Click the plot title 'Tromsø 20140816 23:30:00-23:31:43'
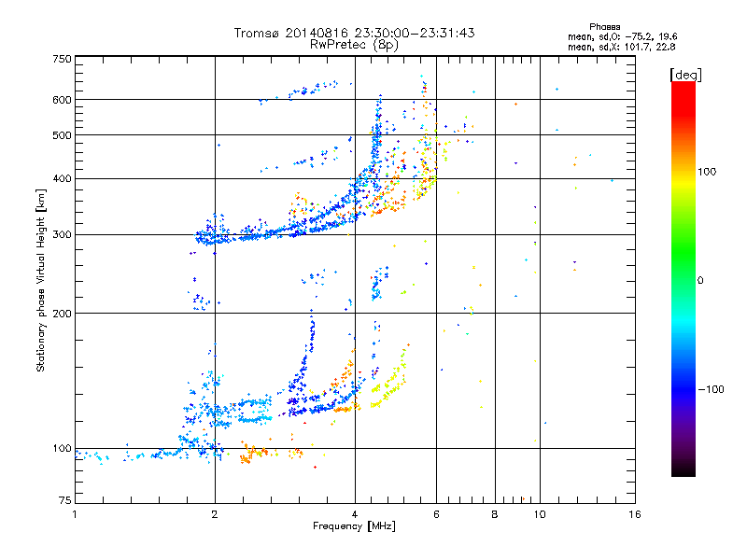Viewport: 747px width, 560px height. click(x=354, y=33)
